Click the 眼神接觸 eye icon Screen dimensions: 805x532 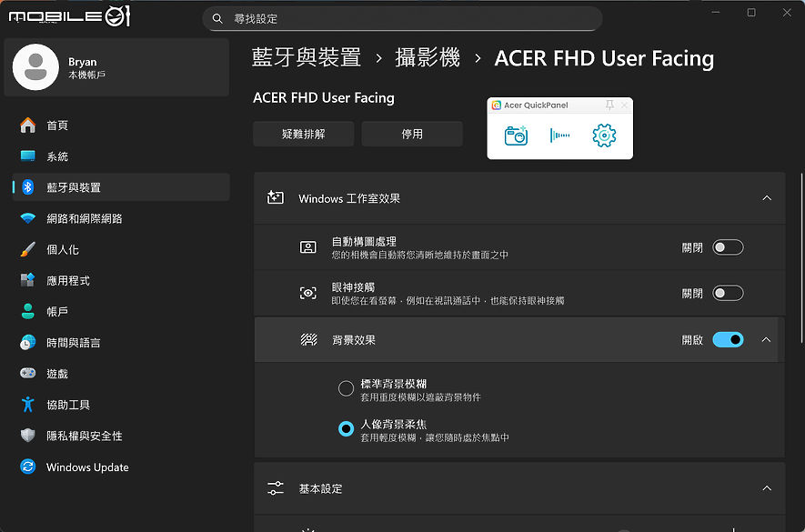308,293
